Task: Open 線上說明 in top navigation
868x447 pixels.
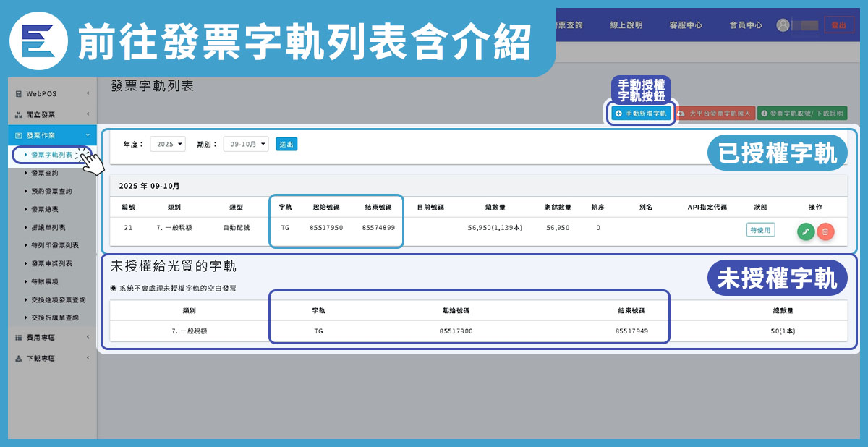Action: [626, 25]
